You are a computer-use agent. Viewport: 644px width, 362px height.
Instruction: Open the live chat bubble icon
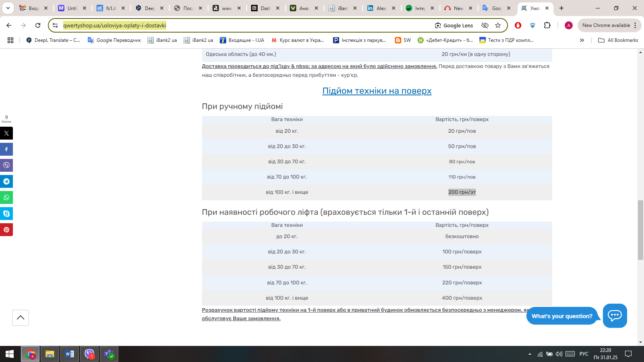pyautogui.click(x=615, y=316)
